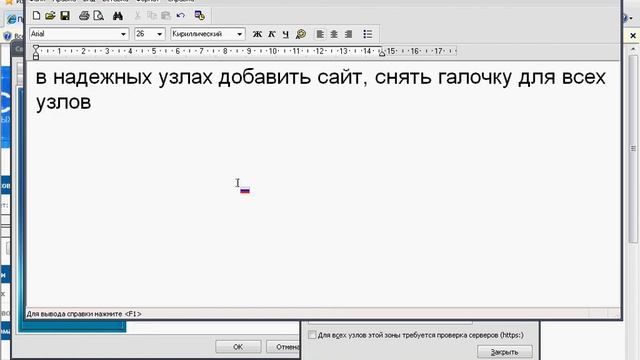640x360 pixels.
Task: Save the document with the floppy icon
Action: click(x=65, y=16)
